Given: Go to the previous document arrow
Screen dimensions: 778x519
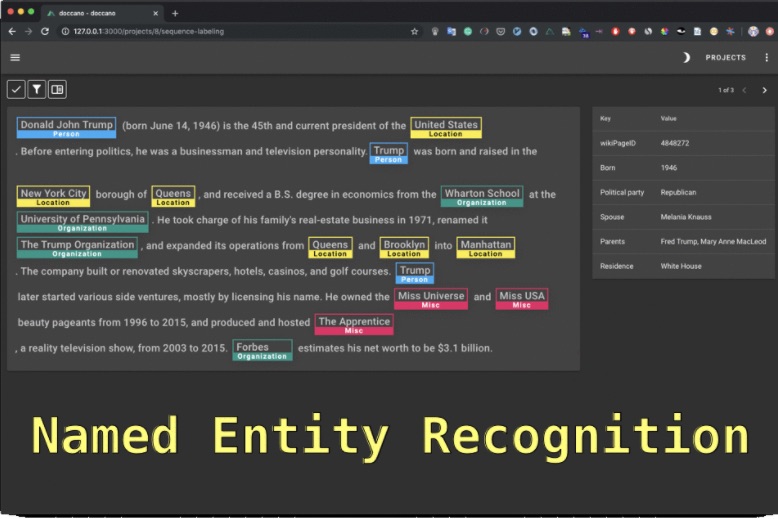Looking at the screenshot, I should (x=745, y=90).
